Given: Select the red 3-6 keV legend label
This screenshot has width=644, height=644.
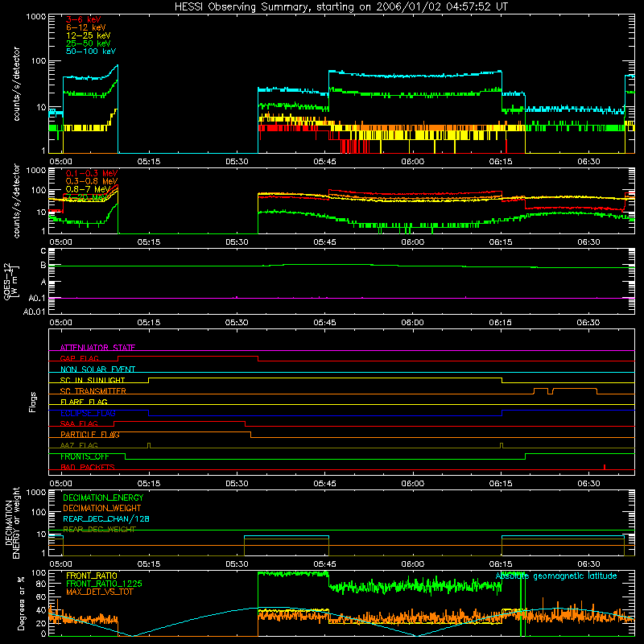Looking at the screenshot, I should click(x=84, y=19).
